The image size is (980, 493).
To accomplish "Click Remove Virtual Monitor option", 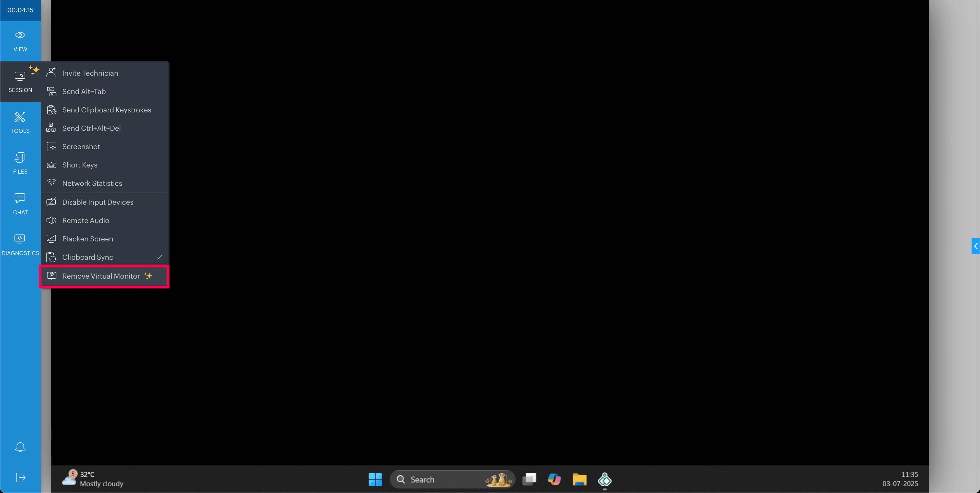I will [x=101, y=276].
